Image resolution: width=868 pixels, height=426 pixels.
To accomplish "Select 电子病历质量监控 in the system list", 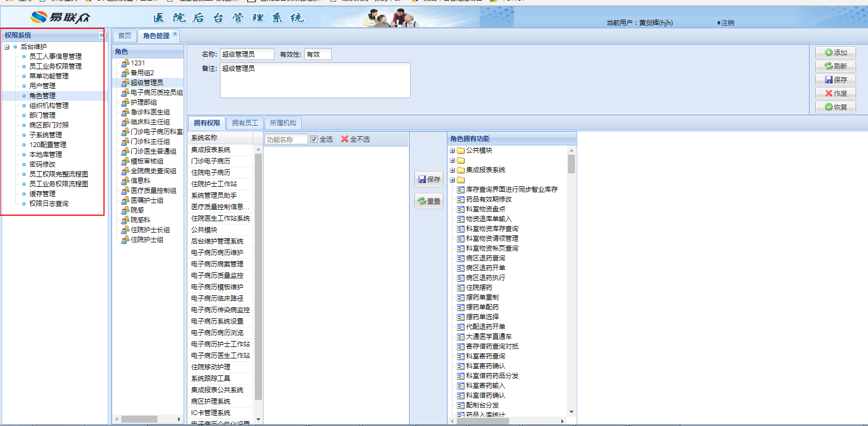I will [221, 276].
